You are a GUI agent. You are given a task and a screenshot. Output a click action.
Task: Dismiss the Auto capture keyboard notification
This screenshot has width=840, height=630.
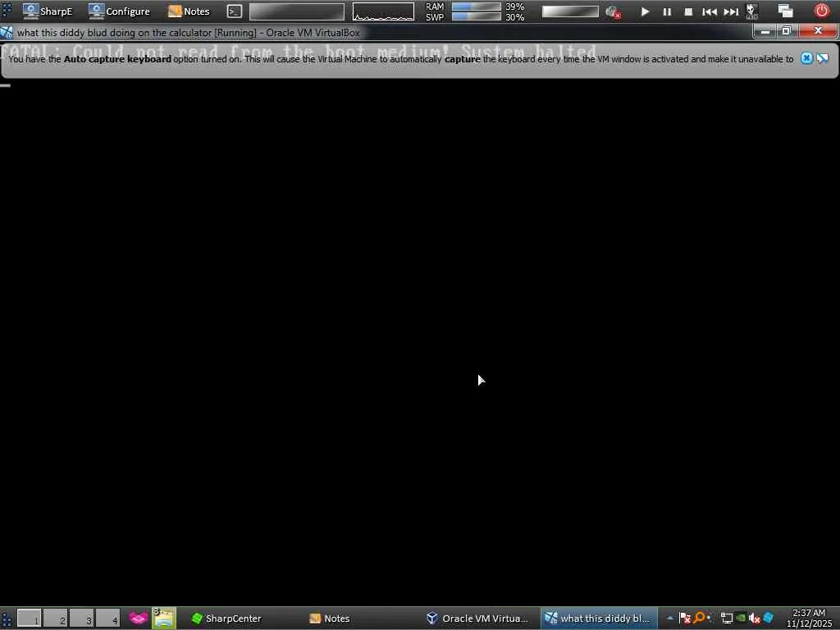(806, 58)
